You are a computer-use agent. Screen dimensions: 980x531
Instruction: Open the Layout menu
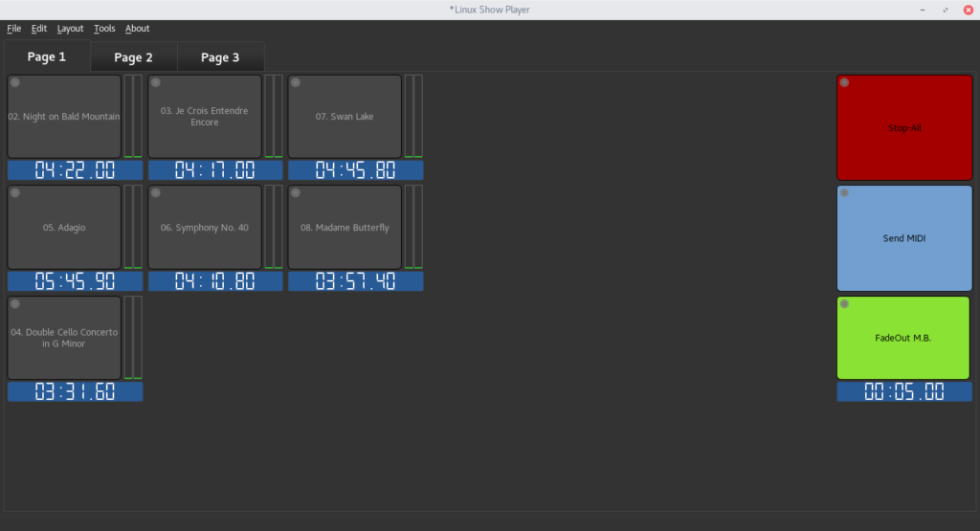[70, 29]
